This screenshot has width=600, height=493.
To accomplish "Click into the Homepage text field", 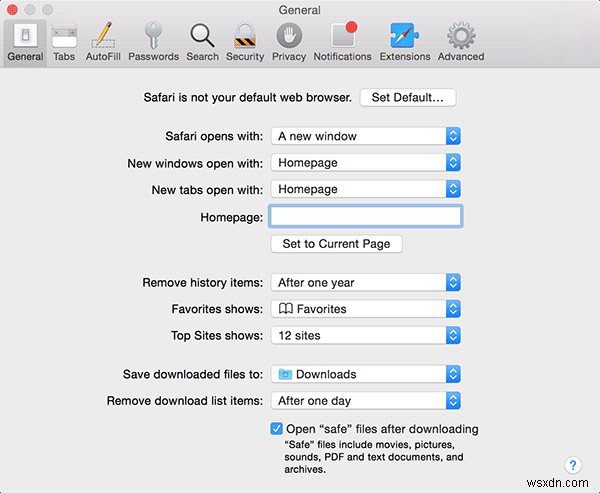I will [365, 216].
